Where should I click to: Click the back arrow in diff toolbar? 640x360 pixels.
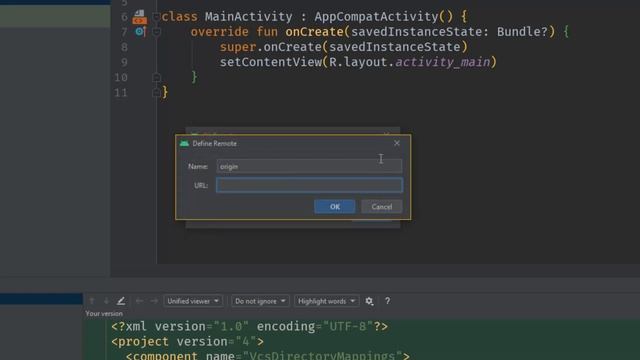[x=139, y=301]
